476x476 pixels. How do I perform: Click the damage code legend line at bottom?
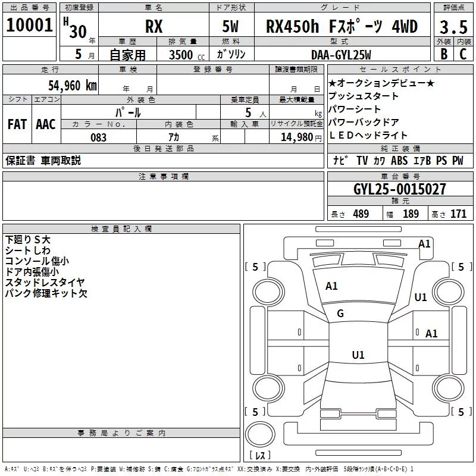pyautogui.click(x=209, y=469)
